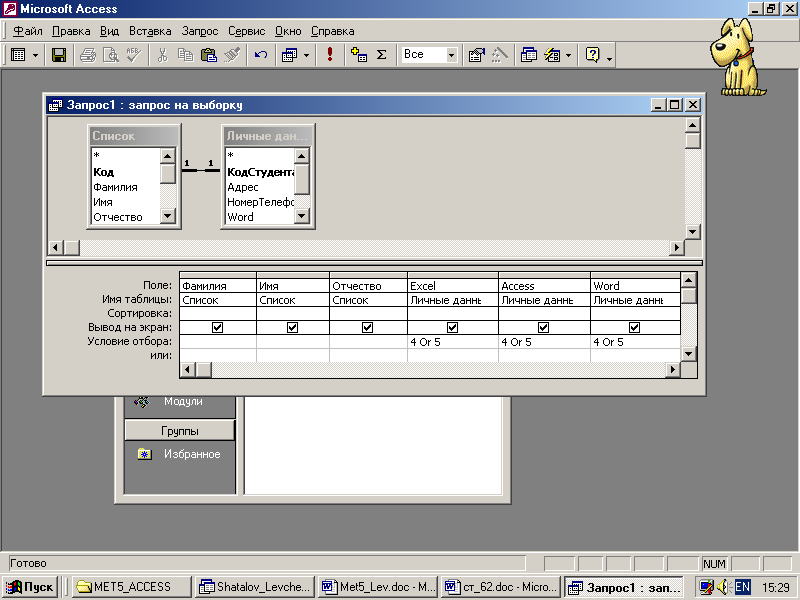
Task: Open the New Object dropdown arrow
Action: [x=568, y=55]
